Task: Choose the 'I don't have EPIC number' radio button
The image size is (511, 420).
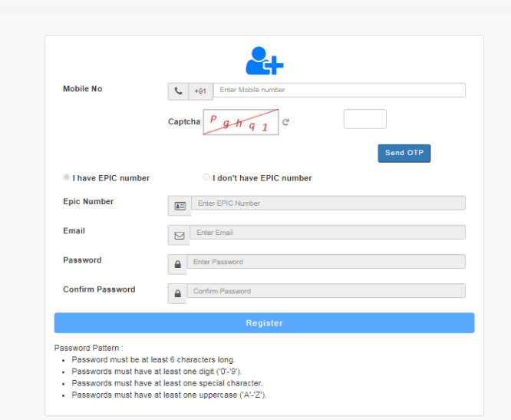Action: [206, 177]
